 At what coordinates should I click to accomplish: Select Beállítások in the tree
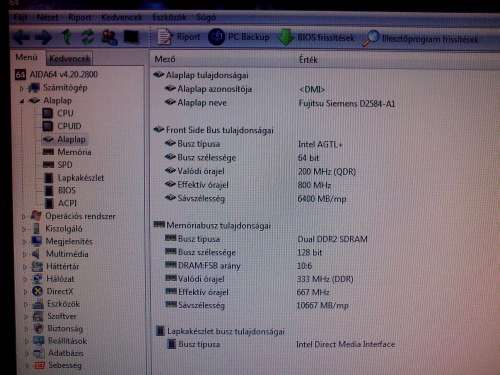(x=68, y=341)
